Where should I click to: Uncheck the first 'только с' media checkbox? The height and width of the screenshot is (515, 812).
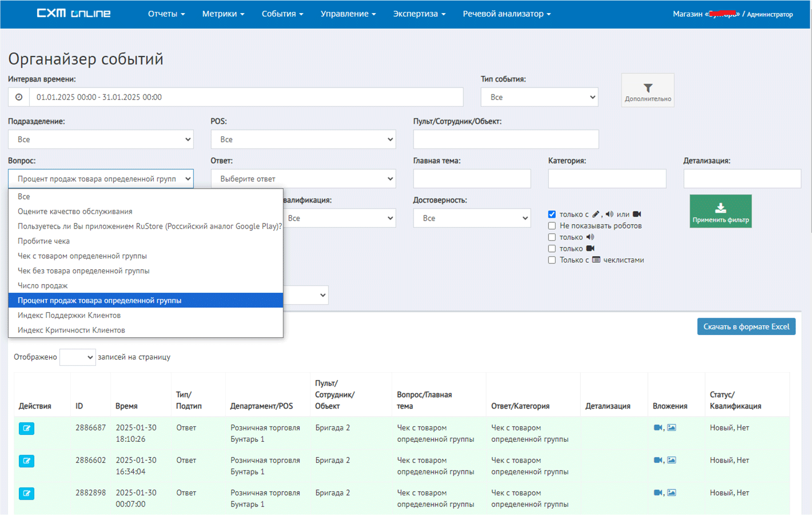[552, 214]
